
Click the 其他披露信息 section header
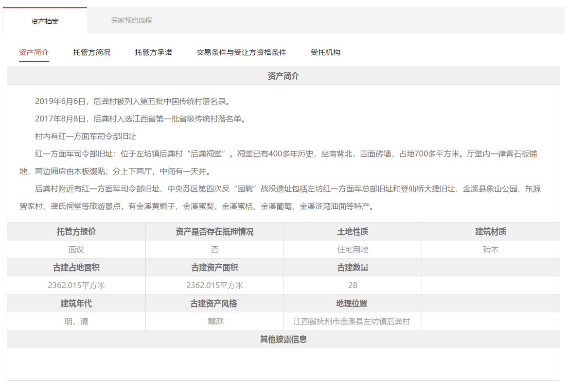point(283,340)
